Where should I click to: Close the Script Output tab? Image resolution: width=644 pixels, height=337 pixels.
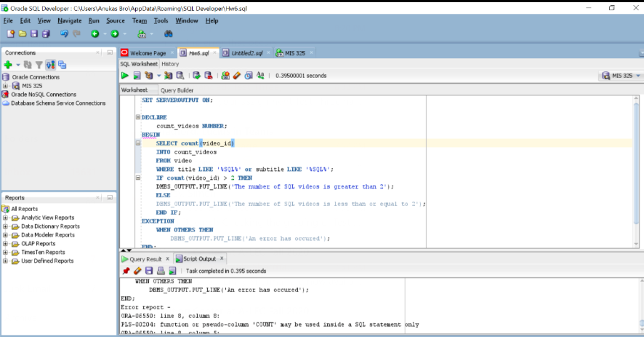[222, 258]
